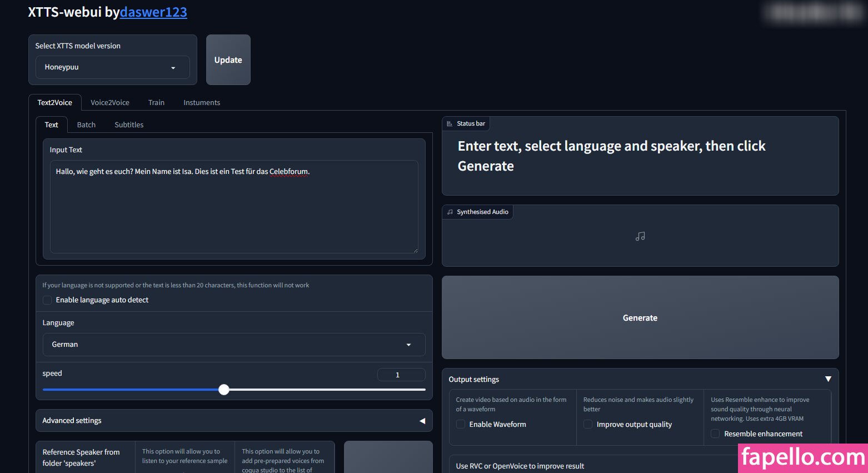Click the Status bar label icon
This screenshot has width=868, height=473.
coord(450,124)
